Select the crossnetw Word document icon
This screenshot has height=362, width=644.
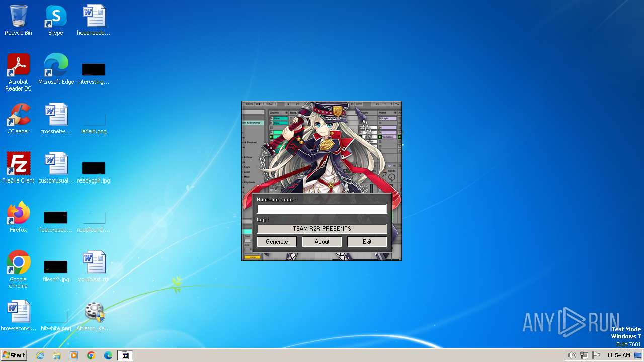pyautogui.click(x=56, y=119)
